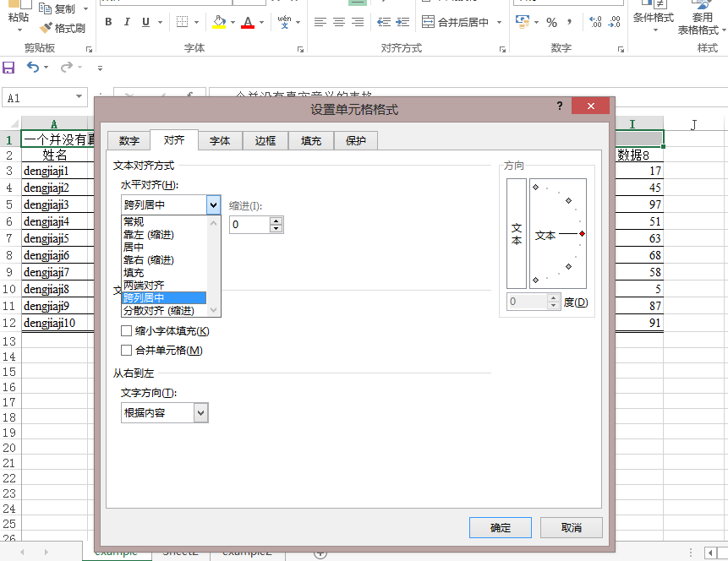
Task: Switch to 边框 tab in dialog
Action: 265,140
